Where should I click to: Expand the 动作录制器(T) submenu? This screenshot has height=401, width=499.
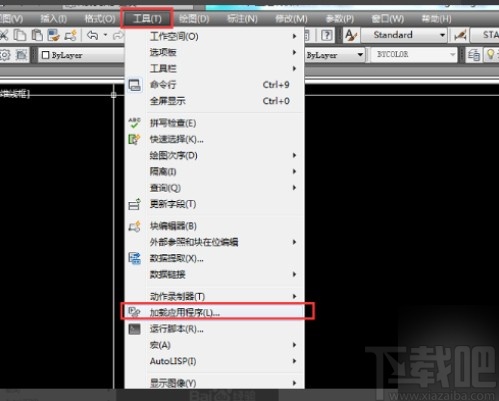click(x=214, y=296)
